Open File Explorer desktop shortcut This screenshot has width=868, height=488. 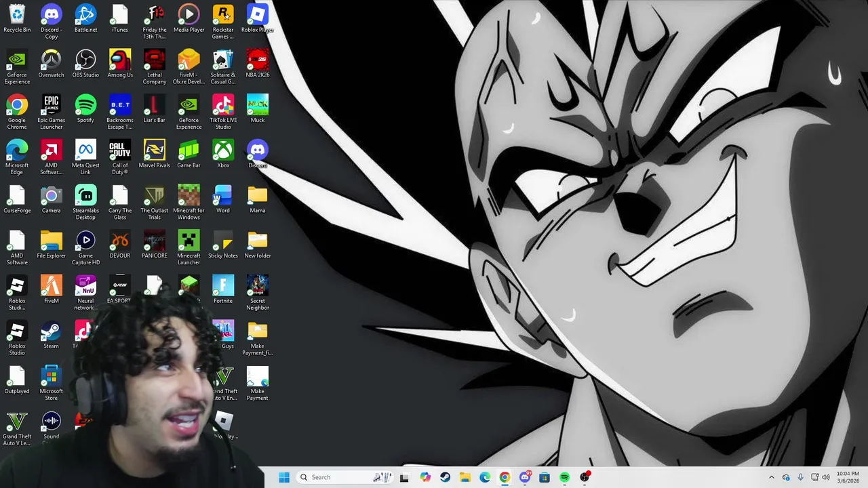coord(51,245)
